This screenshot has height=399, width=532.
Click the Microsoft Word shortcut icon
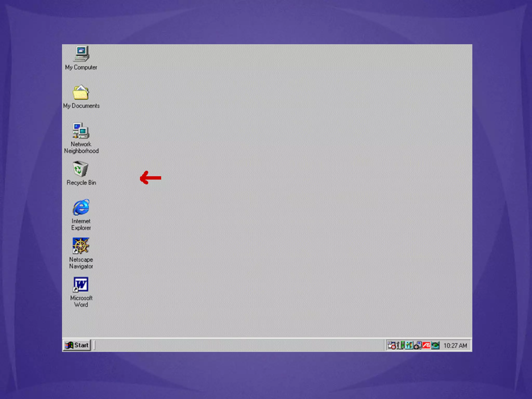(x=81, y=284)
